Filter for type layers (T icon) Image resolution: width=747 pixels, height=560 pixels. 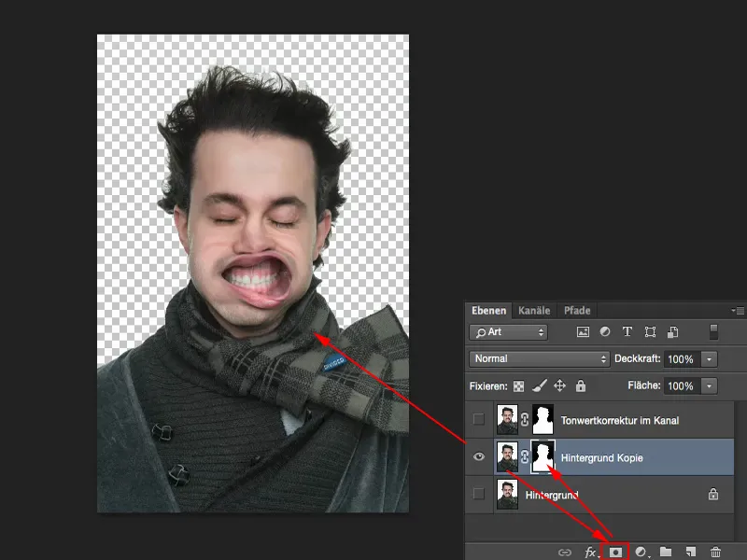click(627, 332)
